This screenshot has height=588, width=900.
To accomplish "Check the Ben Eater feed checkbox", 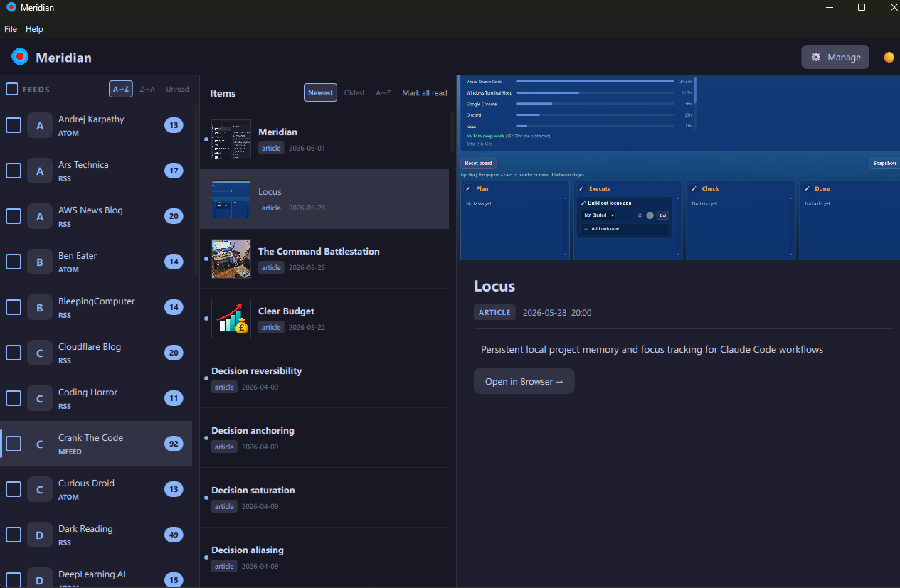I will (x=14, y=262).
